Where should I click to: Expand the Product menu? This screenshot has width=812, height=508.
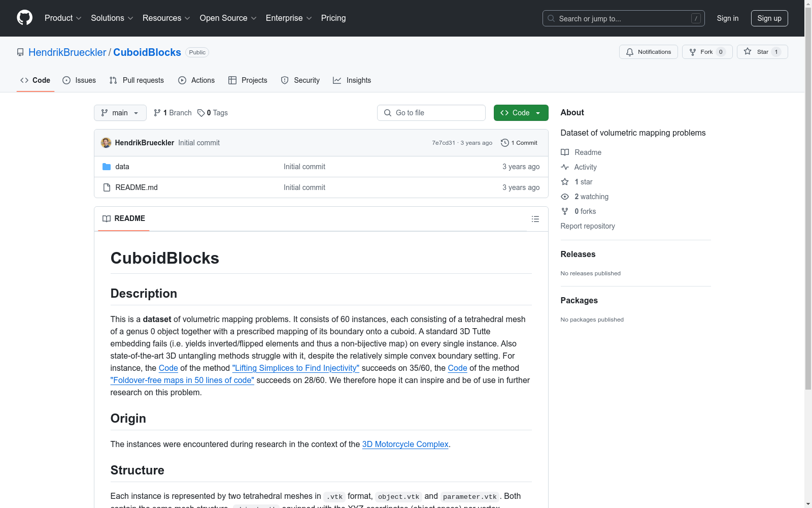coord(63,18)
